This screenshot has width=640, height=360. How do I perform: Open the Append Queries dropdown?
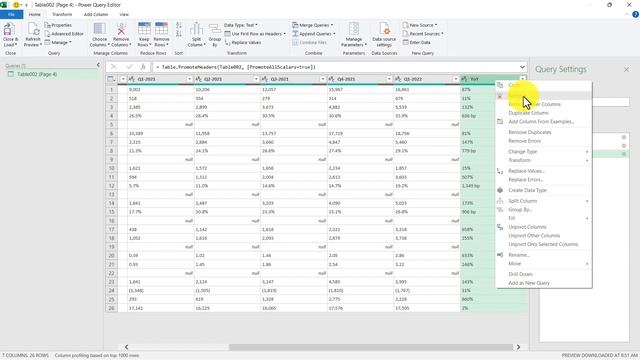313,34
